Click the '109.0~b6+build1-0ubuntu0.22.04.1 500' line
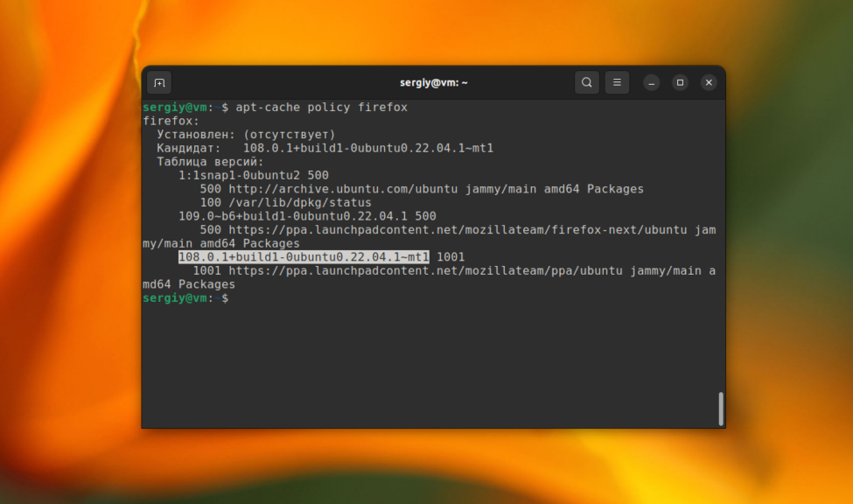Screen dimensions: 853x504 click(x=307, y=216)
